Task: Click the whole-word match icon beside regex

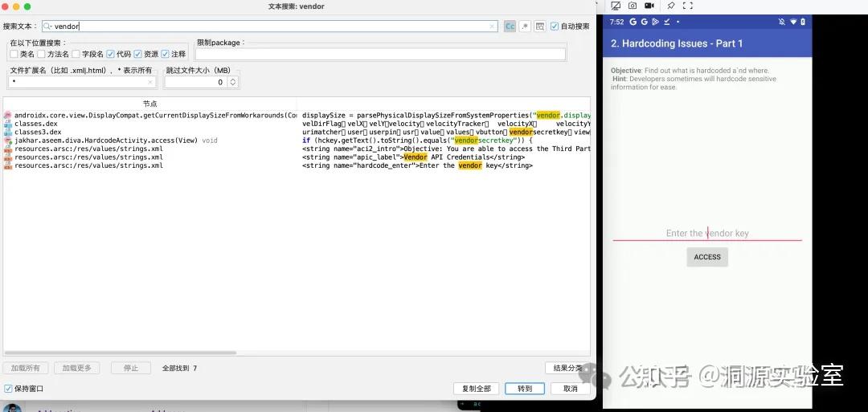Action: pos(539,27)
